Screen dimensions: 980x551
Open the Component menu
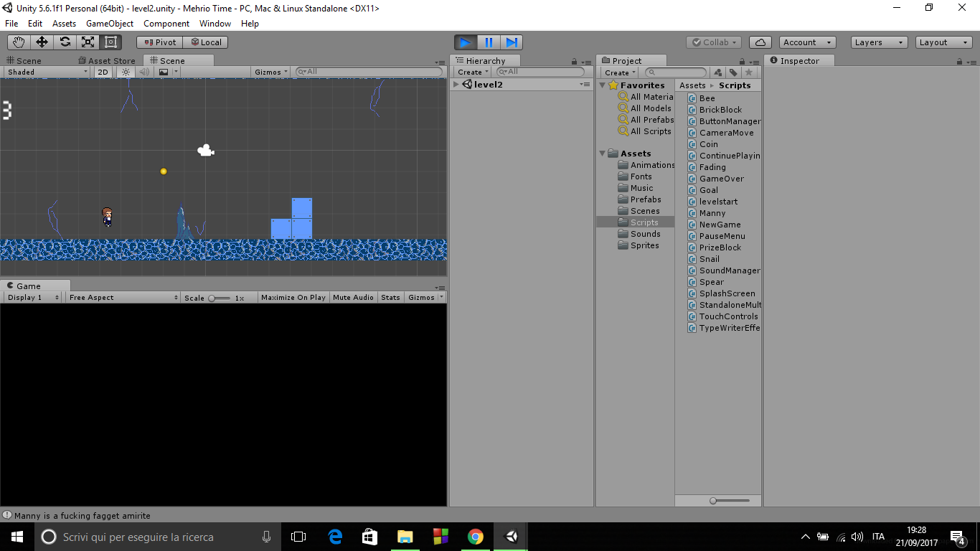166,24
